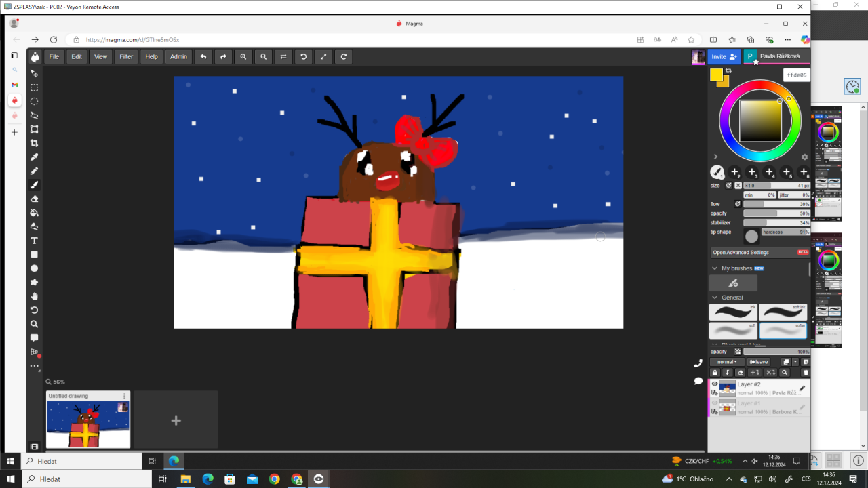The image size is (868, 488).
Task: Select the Hand pan tool
Action: click(35, 296)
